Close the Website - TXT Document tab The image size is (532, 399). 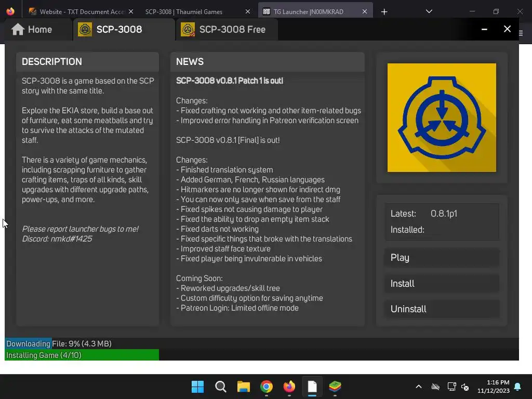coord(131,11)
